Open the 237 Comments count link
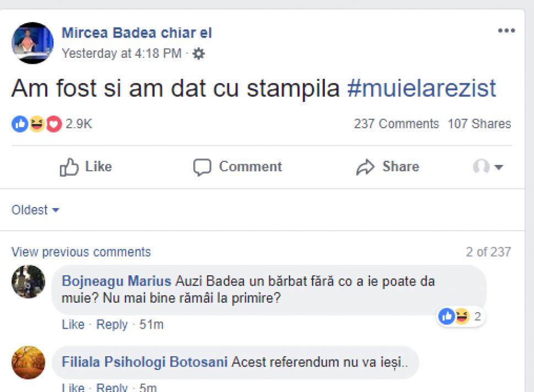 click(396, 124)
